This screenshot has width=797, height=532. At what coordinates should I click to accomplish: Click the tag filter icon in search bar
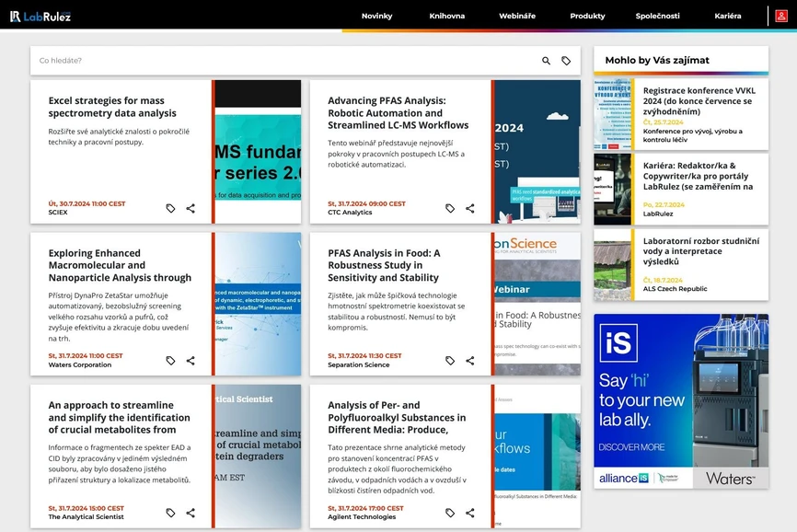566,61
